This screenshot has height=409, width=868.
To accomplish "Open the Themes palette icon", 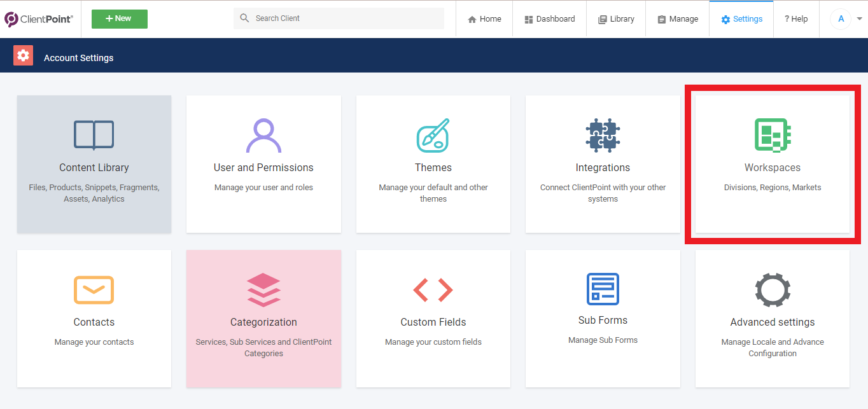I will [x=433, y=135].
